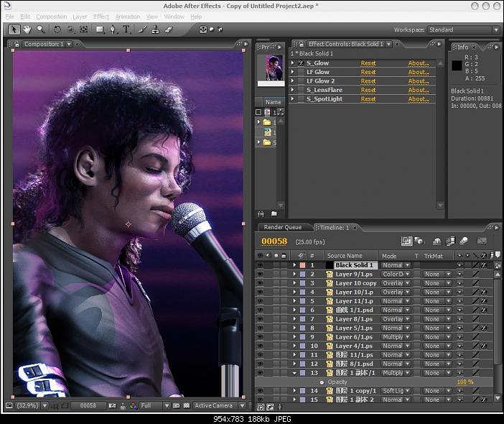Reset the S_Glow effect
The height and width of the screenshot is (424, 504).
368,63
